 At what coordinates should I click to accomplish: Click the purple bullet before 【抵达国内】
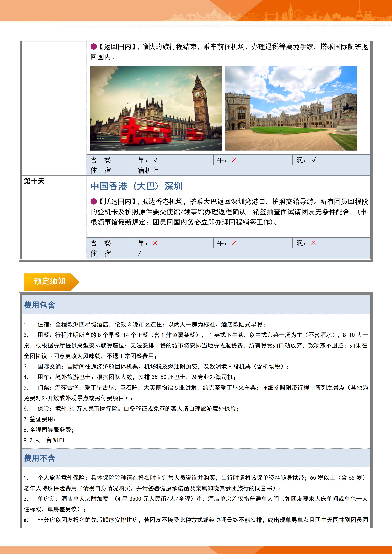click(94, 201)
